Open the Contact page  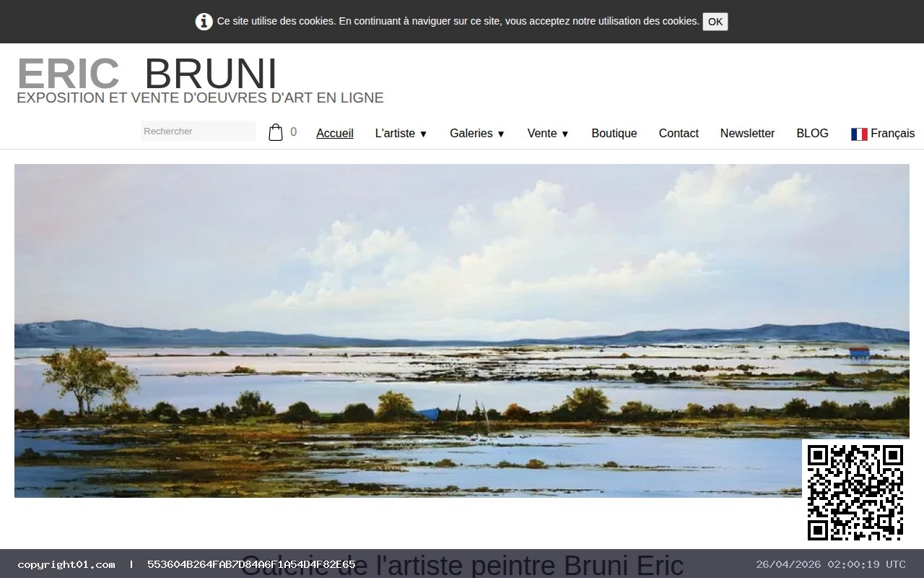pos(679,133)
